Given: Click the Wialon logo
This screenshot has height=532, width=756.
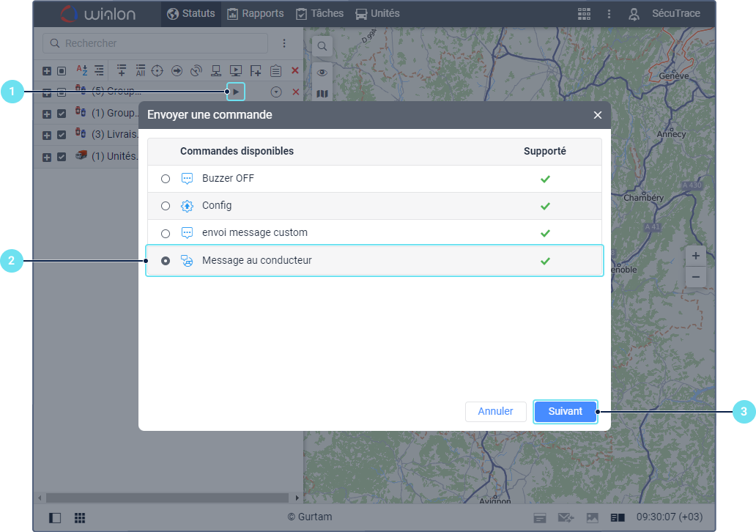Looking at the screenshot, I should pos(98,14).
